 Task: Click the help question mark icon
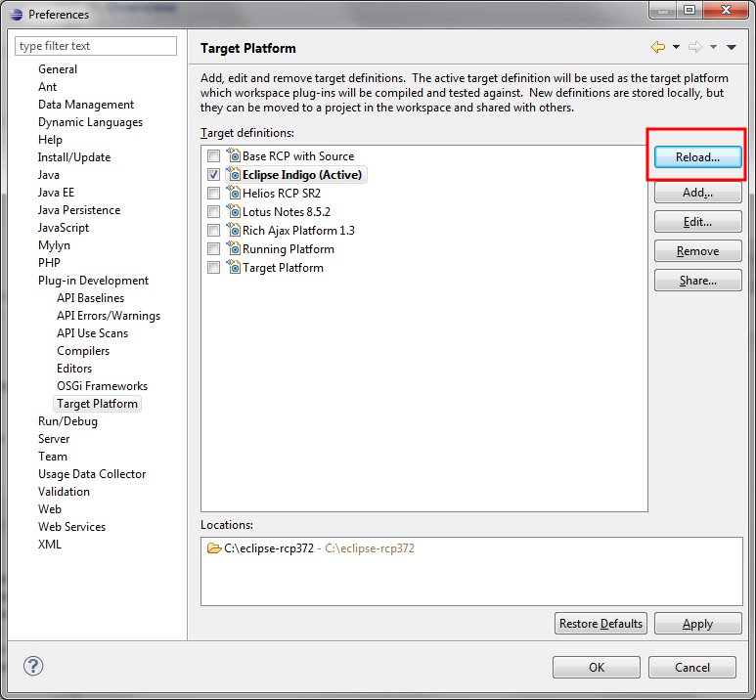(31, 667)
